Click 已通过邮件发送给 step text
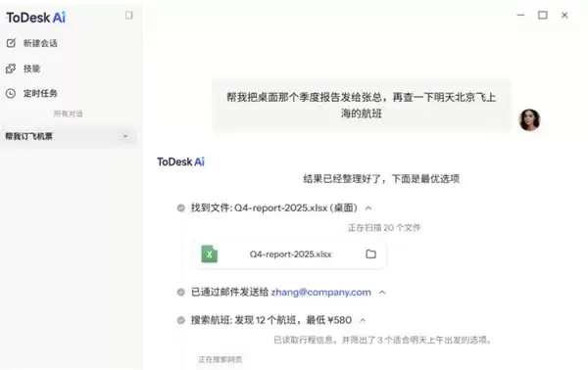 [229, 292]
